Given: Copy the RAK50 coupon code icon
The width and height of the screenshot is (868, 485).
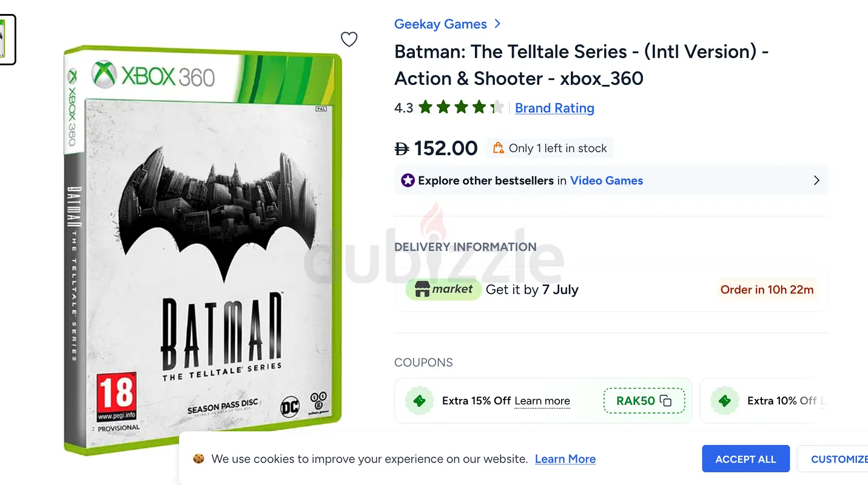Looking at the screenshot, I should [x=665, y=401].
